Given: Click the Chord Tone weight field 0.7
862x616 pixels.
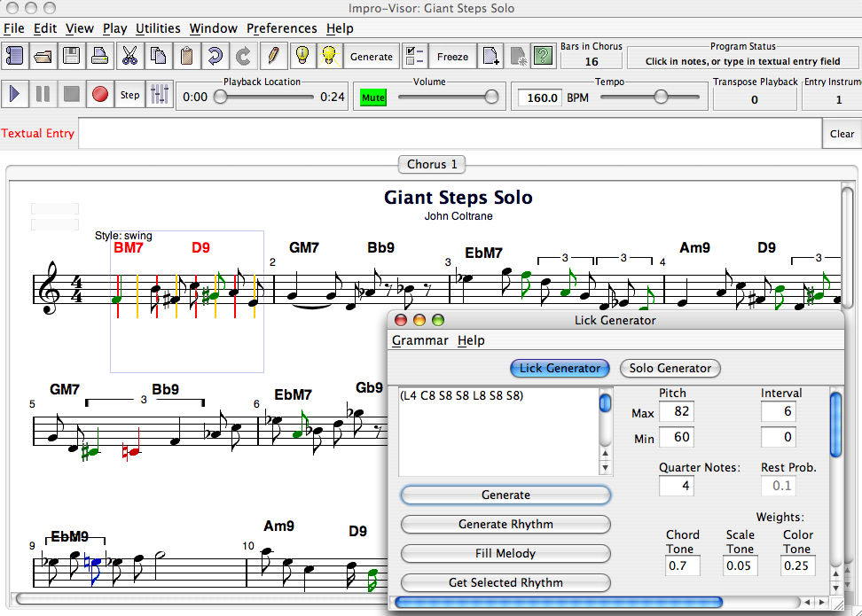Looking at the screenshot, I should (683, 566).
